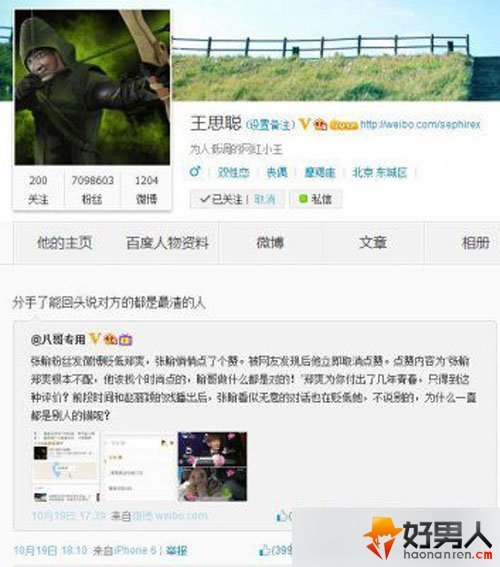Viewport: 500px width, 567px height.
Task: Switch to the 微博 tab
Action: (270, 243)
